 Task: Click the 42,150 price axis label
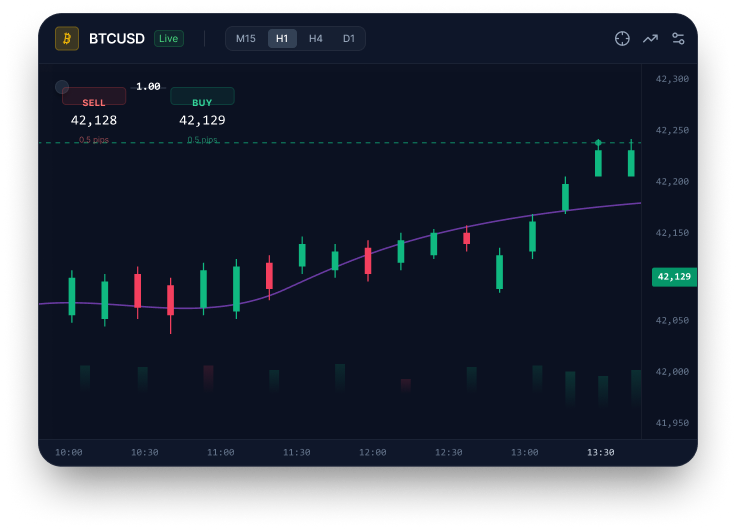[672, 233]
